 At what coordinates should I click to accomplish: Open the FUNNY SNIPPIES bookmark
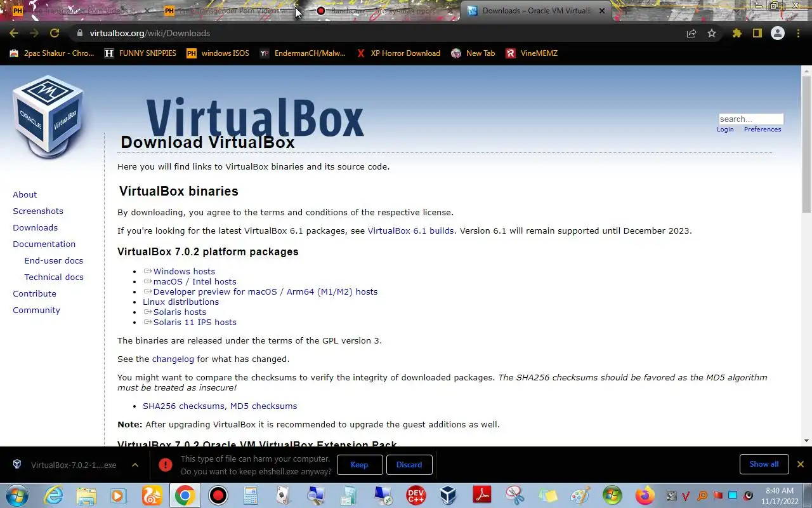tap(140, 53)
